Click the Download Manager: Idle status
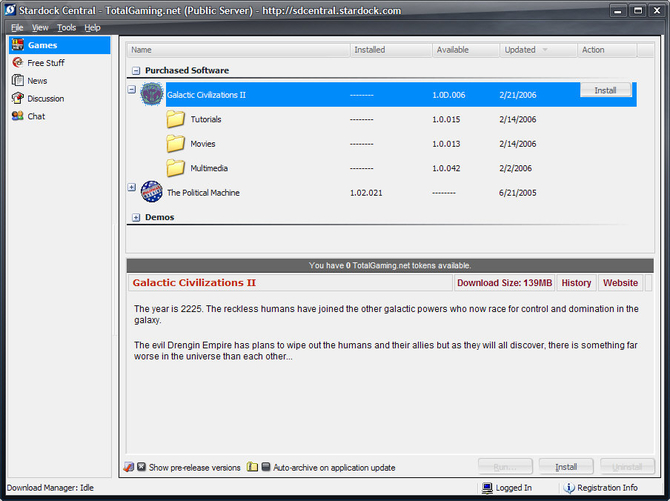This screenshot has width=670, height=501. [x=50, y=488]
